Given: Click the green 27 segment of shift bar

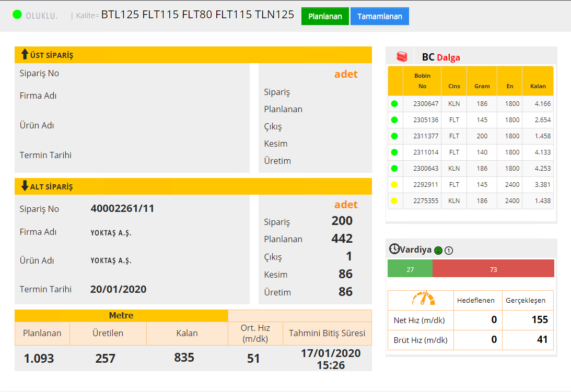Looking at the screenshot, I should pyautogui.click(x=410, y=269).
